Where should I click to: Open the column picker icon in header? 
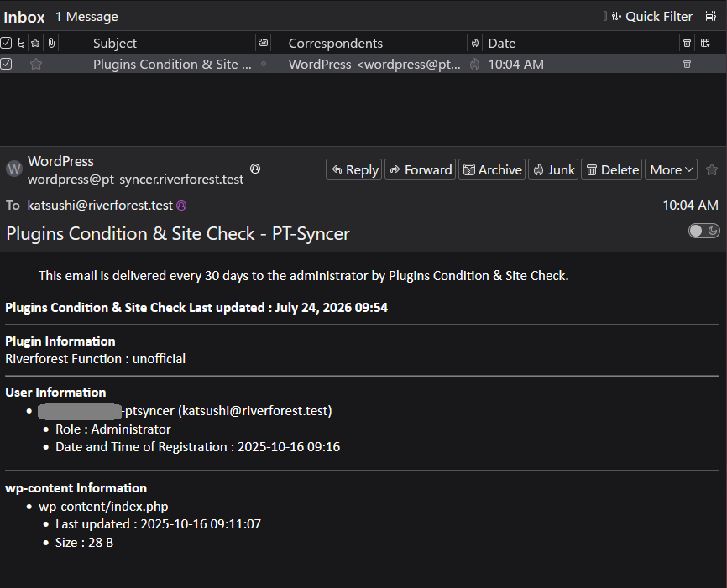tap(706, 43)
